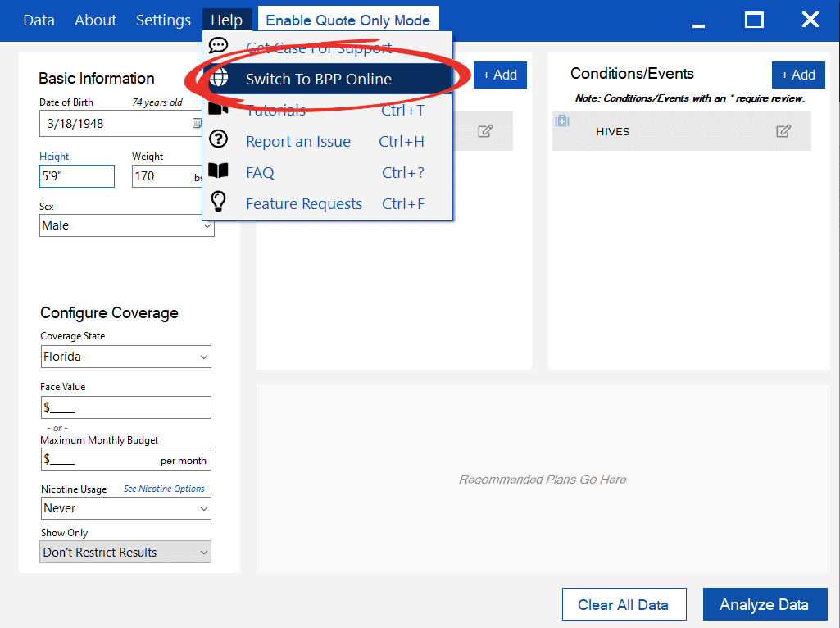
Task: Expand the Sex dropdown
Action: pyautogui.click(x=127, y=225)
